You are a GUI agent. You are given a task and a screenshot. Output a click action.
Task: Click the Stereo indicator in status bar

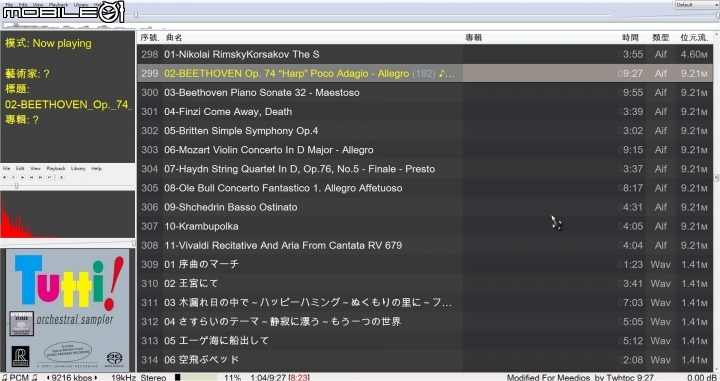153,377
